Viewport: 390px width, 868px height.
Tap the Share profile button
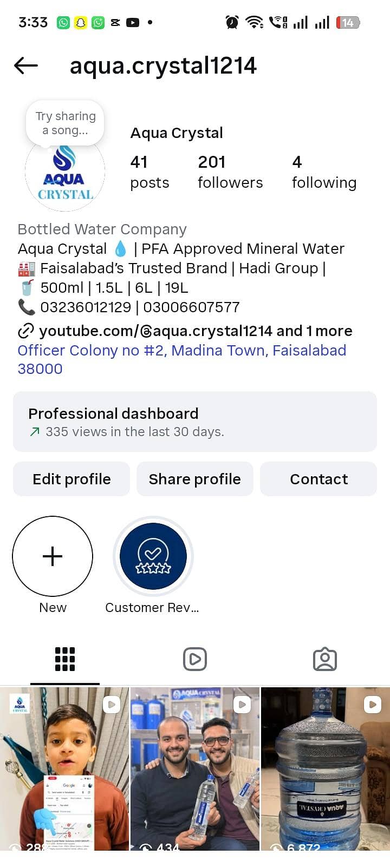coord(195,479)
